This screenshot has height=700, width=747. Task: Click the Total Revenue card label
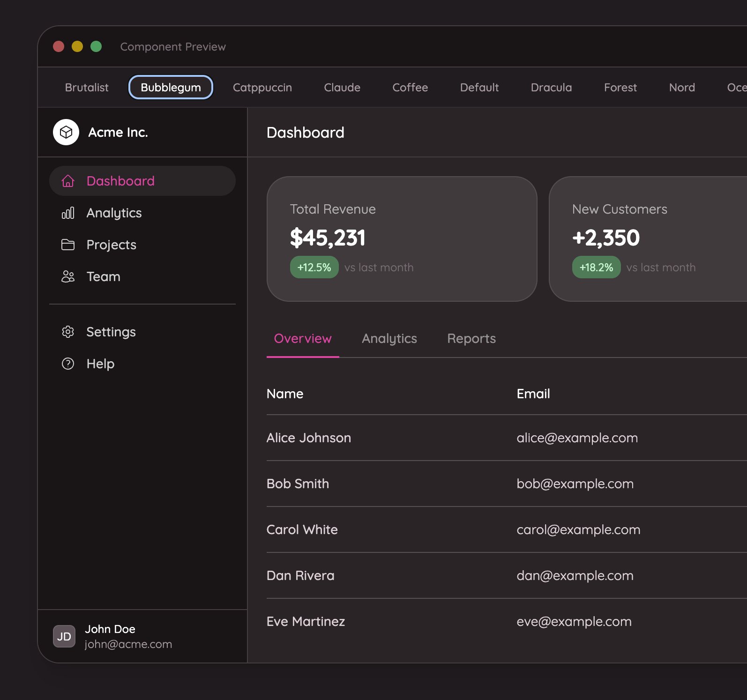pos(333,209)
